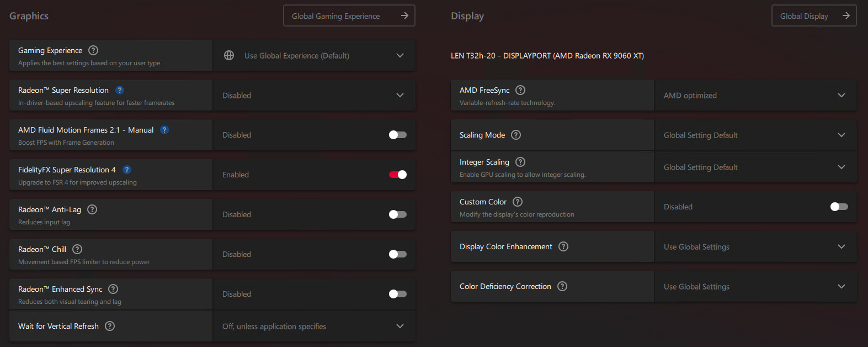868x347 pixels.
Task: Open AMD FreeSync AMD optimized dropdown
Action: coord(755,95)
